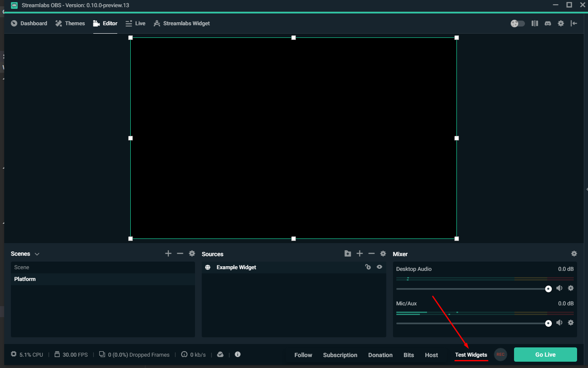Click the CPU usage icon
588x368 pixels.
pos(14,354)
